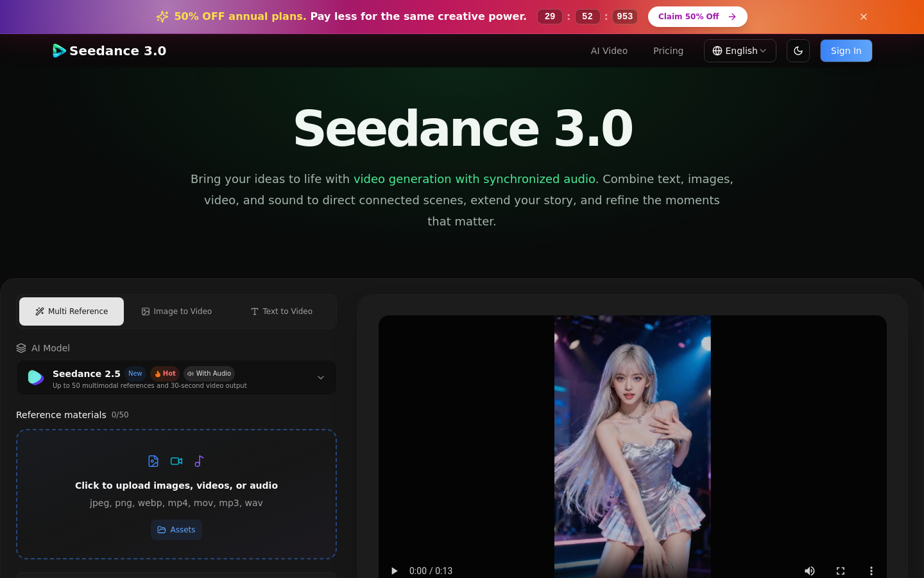Image resolution: width=924 pixels, height=578 pixels.
Task: Click the Sign In button
Action: click(x=846, y=51)
